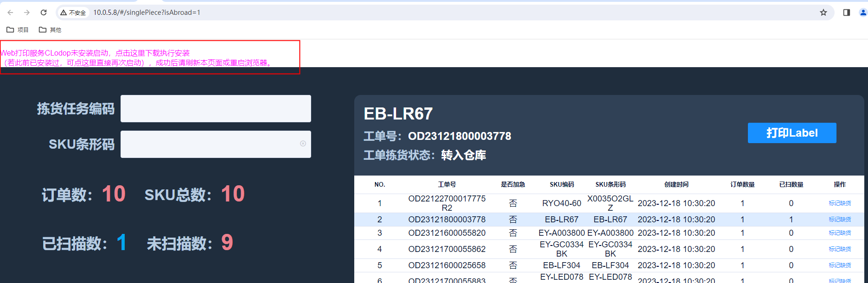
Task: Click 标记缺货 for the RYO40-60 row
Action: point(839,203)
